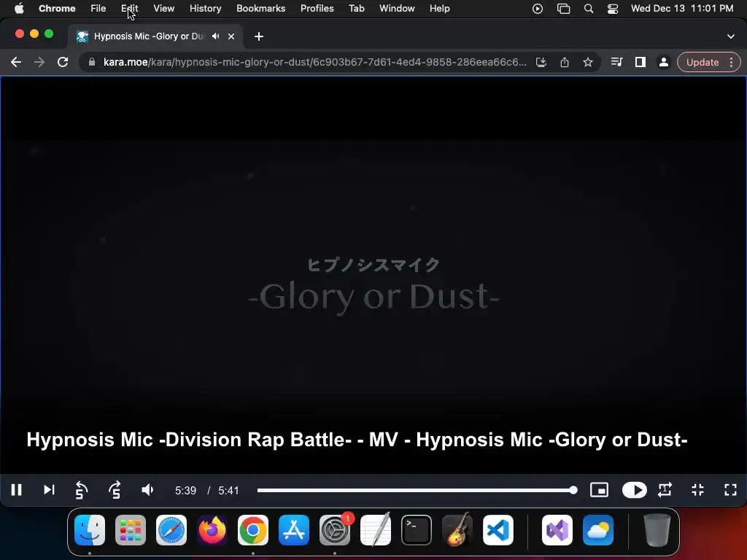Pause the video playback

(17, 490)
